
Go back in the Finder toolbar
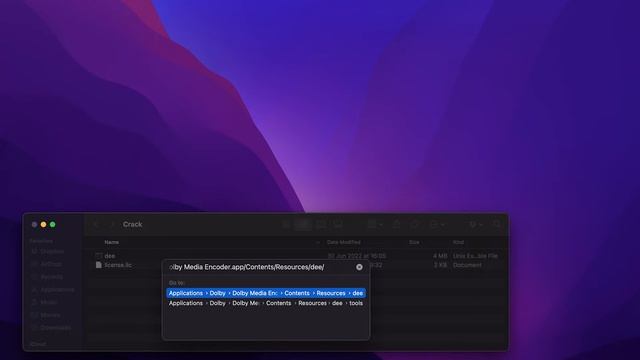coord(96,224)
